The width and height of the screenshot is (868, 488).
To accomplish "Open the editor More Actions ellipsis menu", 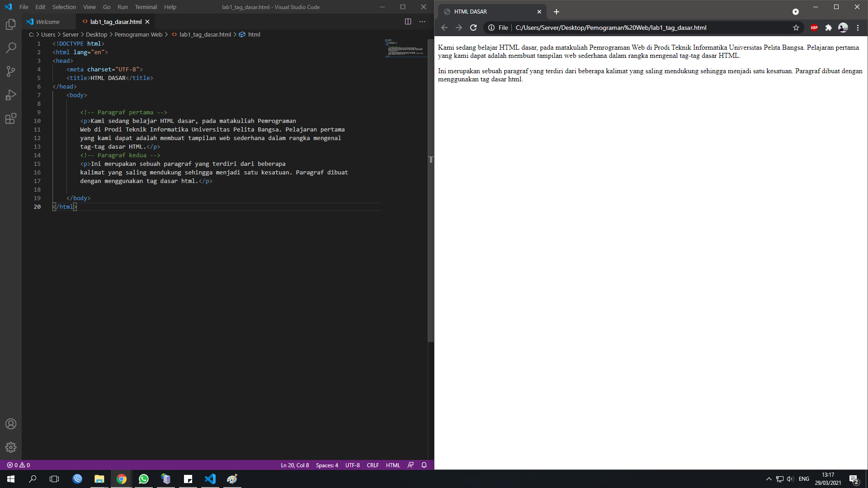I will (x=422, y=22).
